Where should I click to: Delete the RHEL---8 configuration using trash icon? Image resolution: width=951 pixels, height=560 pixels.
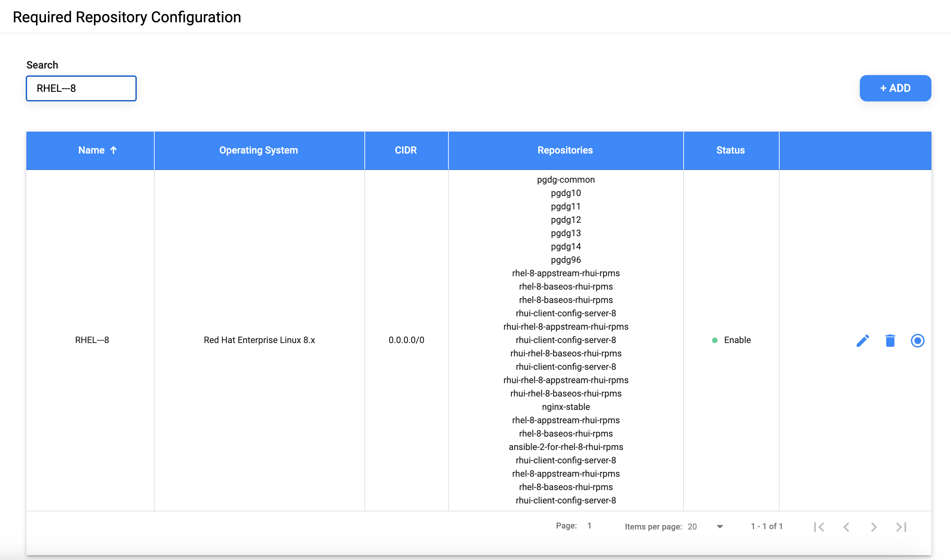(x=890, y=340)
